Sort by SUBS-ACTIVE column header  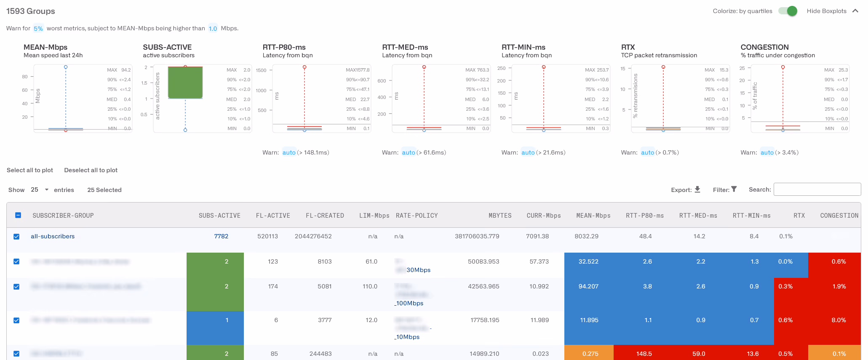click(219, 216)
